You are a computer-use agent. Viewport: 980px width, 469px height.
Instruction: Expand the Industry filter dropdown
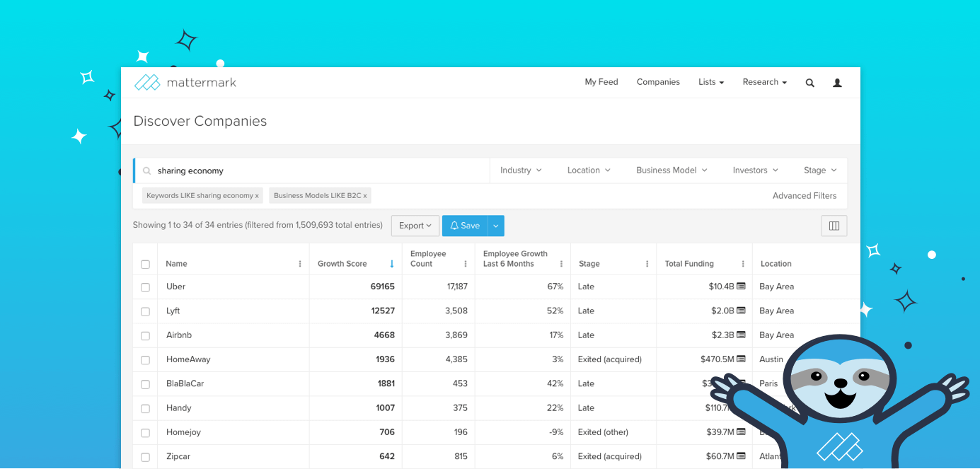click(x=521, y=170)
